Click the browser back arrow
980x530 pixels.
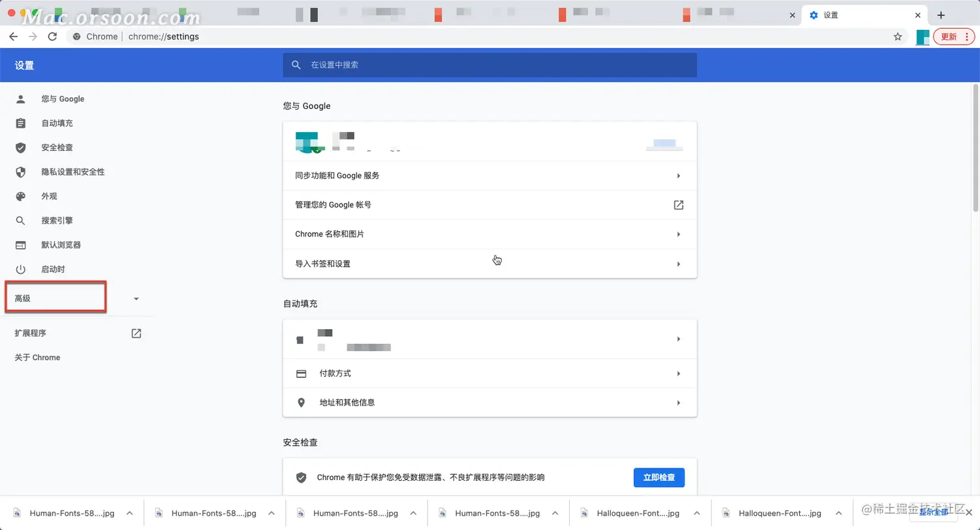(x=14, y=36)
